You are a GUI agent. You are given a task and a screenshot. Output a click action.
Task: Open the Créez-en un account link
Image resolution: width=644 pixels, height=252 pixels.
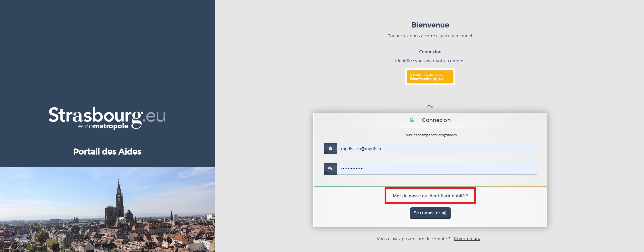467,238
